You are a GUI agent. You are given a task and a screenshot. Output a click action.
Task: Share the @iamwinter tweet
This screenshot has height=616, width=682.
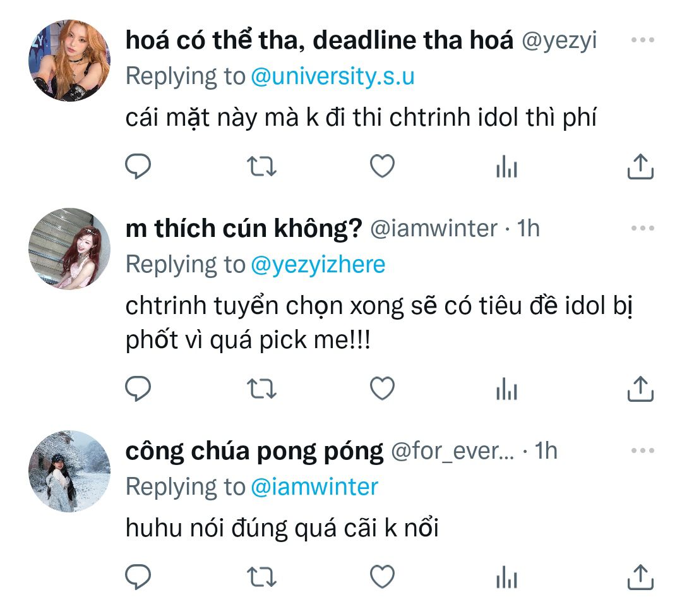pyautogui.click(x=640, y=389)
